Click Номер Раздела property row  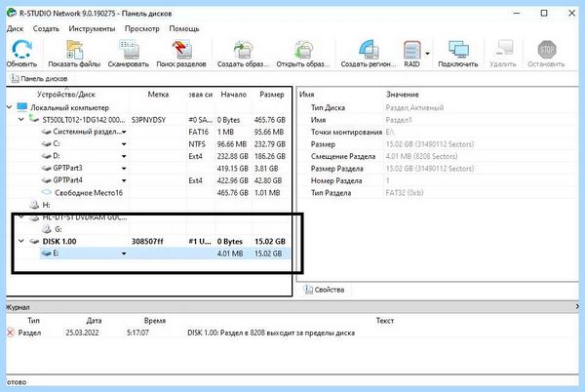[437, 180]
